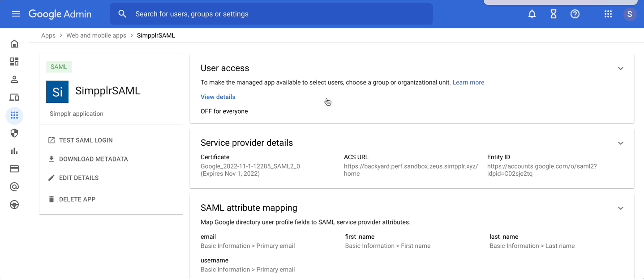Viewport: 644px width, 279px height.
Task: Open View details under User access
Action: 218,97
